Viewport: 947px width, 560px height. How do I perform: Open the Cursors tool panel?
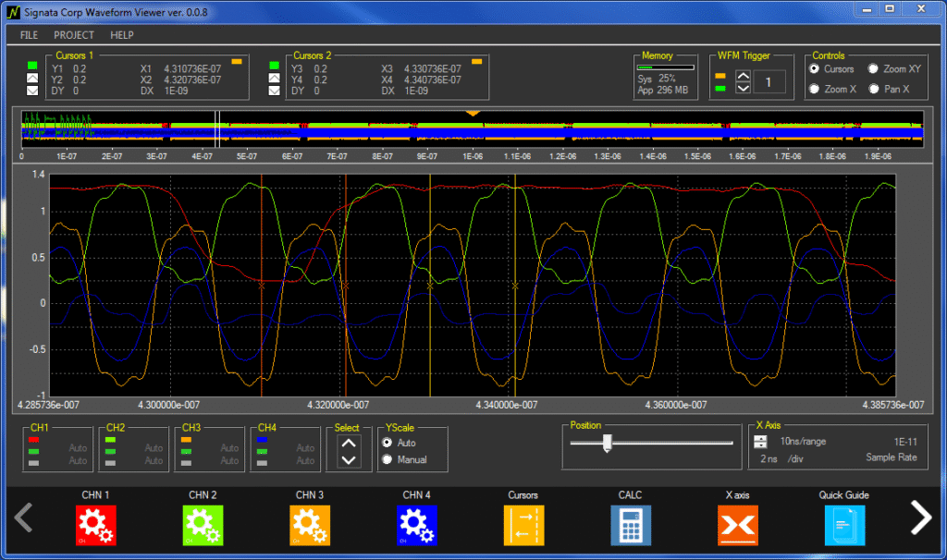(523, 524)
